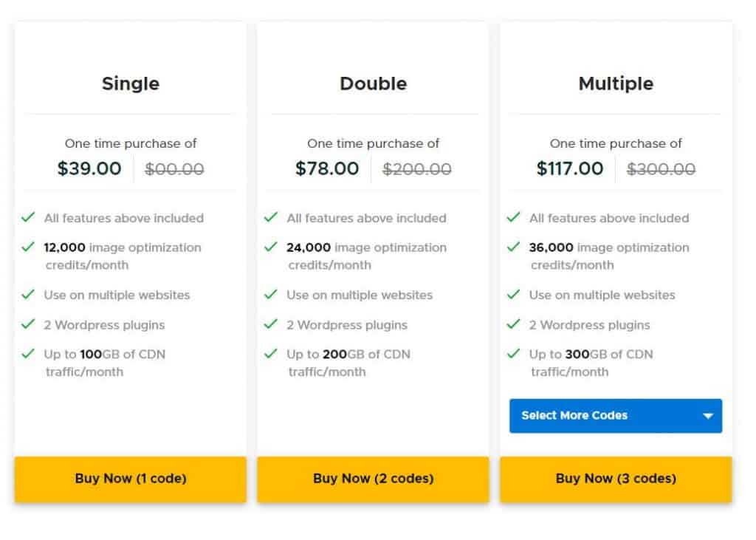Screen dimensions: 756x540
Task: Click Double plan's 2 Wordpress plugins checkmark
Action: pos(270,324)
